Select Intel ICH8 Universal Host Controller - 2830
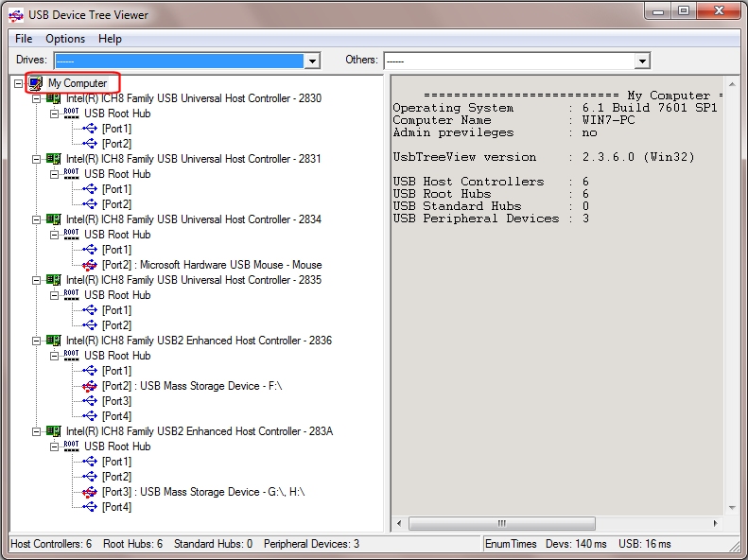Image resolution: width=748 pixels, height=560 pixels. tap(194, 98)
